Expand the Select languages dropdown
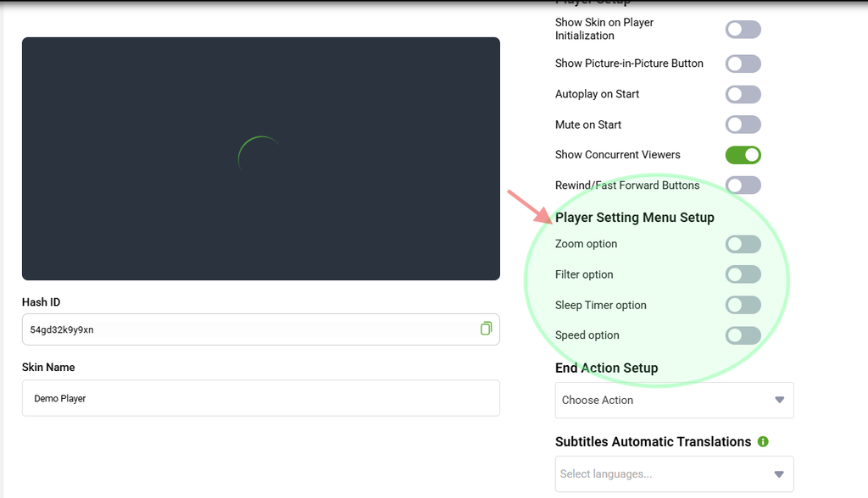868x498 pixels. coord(674,474)
